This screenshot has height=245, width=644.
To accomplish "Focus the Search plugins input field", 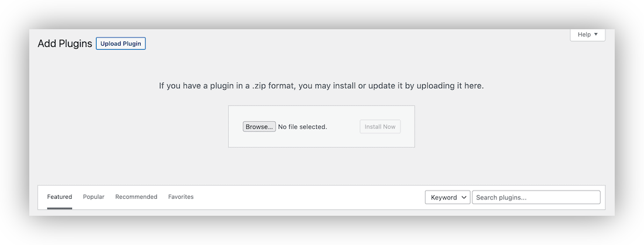I will (x=536, y=198).
